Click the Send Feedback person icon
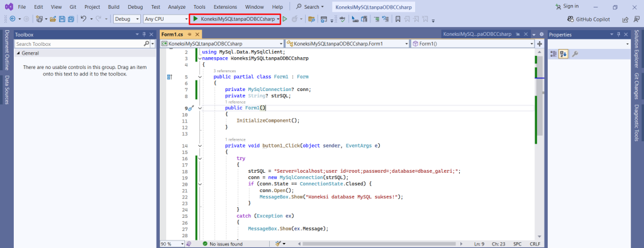Screen dimensions: 644x248 click(x=636, y=19)
